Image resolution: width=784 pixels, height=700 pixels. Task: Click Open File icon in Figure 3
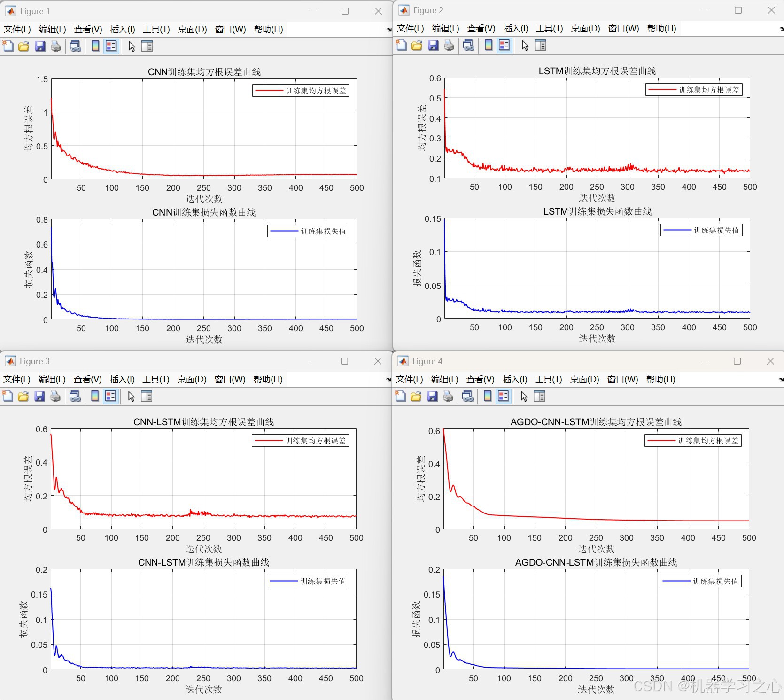[23, 396]
